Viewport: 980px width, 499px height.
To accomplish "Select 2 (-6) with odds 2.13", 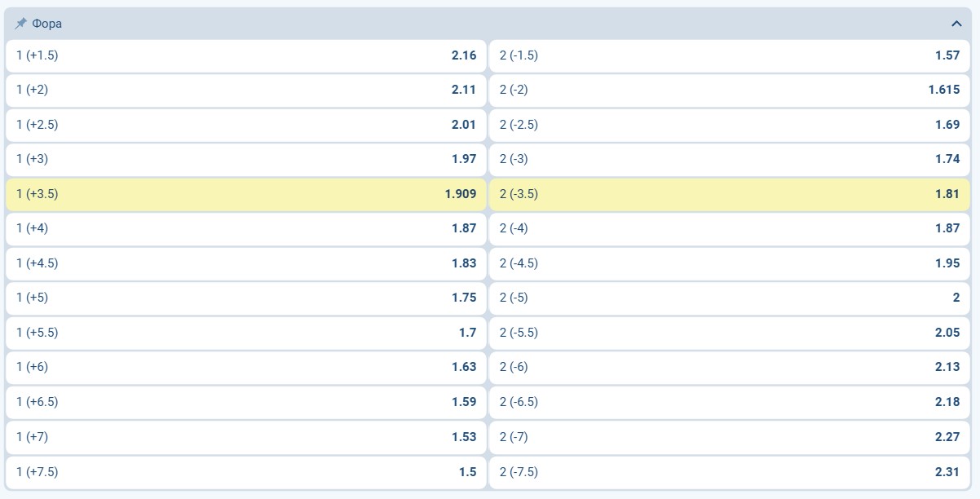I will [x=730, y=367].
